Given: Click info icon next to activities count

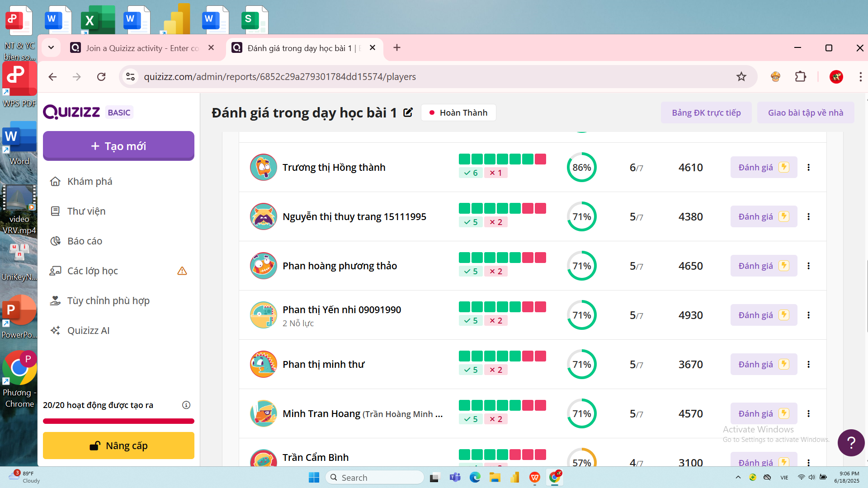Looking at the screenshot, I should pyautogui.click(x=186, y=405).
